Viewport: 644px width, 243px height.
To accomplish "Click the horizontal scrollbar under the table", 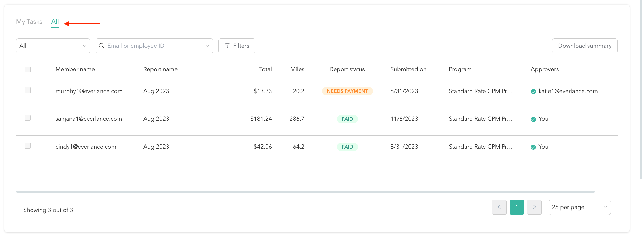I will click(x=305, y=192).
